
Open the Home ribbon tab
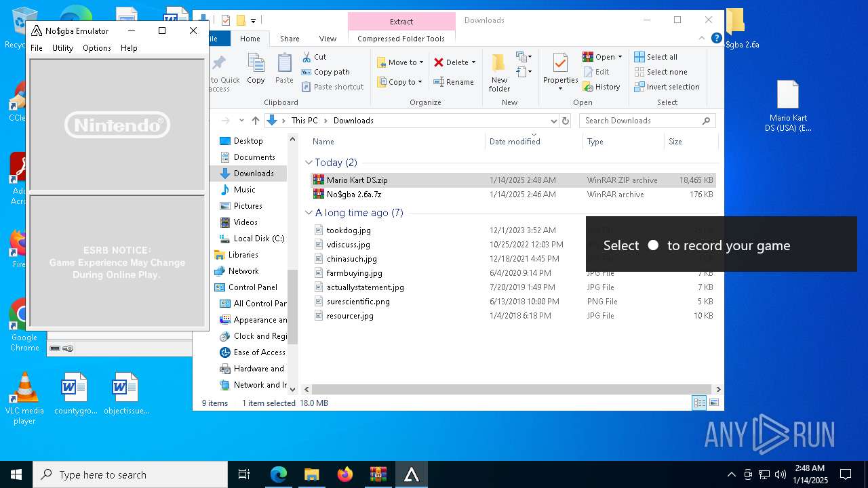click(x=250, y=39)
